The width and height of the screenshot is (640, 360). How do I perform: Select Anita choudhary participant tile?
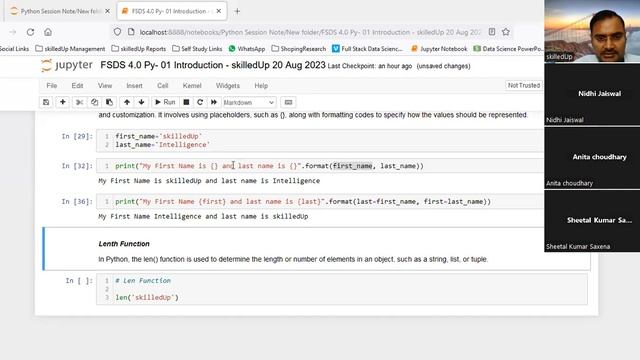pos(592,158)
